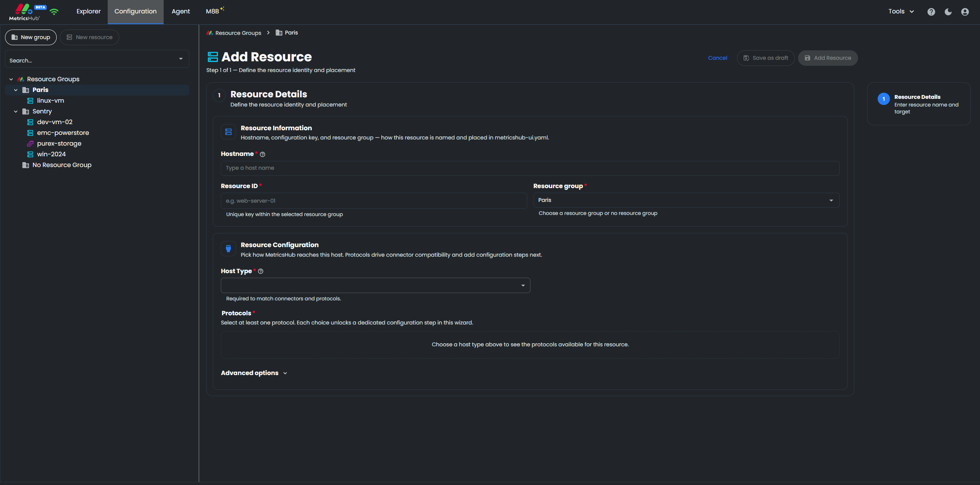Toggle dark mode moon icon
This screenshot has height=485, width=980.
948,12
